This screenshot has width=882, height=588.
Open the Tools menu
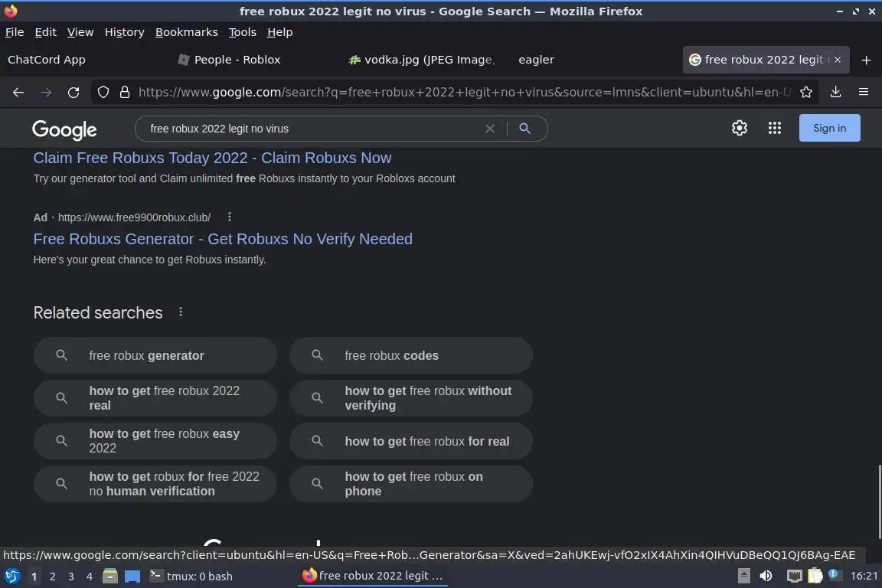(243, 32)
